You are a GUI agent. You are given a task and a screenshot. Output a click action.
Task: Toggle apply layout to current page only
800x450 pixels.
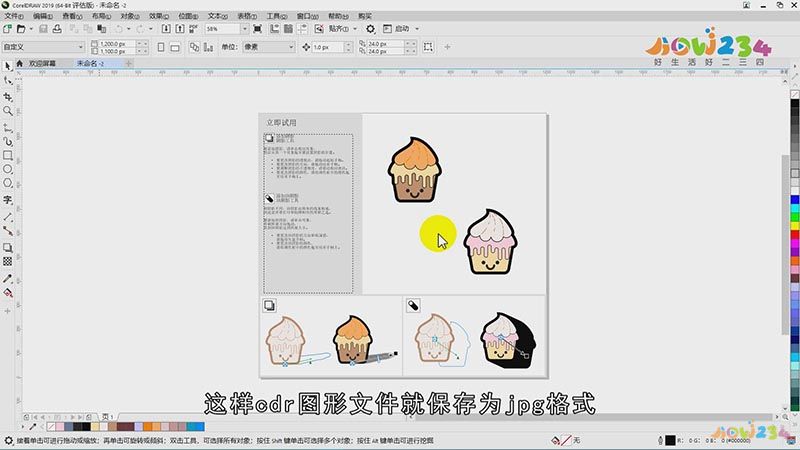tap(209, 47)
